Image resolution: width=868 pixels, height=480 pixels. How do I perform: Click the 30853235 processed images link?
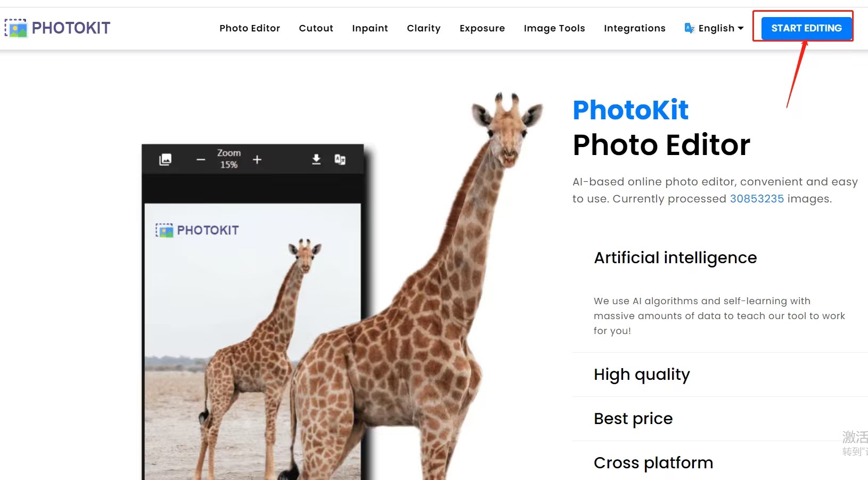coord(757,199)
